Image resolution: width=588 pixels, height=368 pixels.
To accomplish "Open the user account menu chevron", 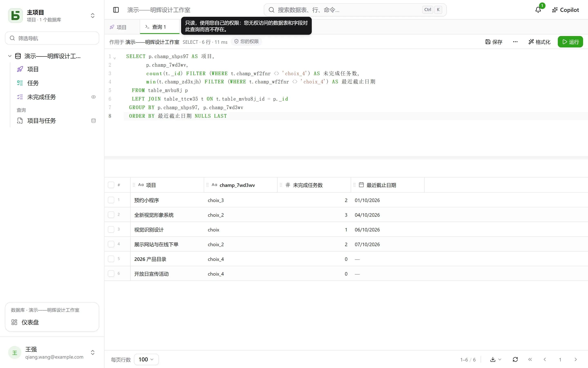I will coord(92,352).
